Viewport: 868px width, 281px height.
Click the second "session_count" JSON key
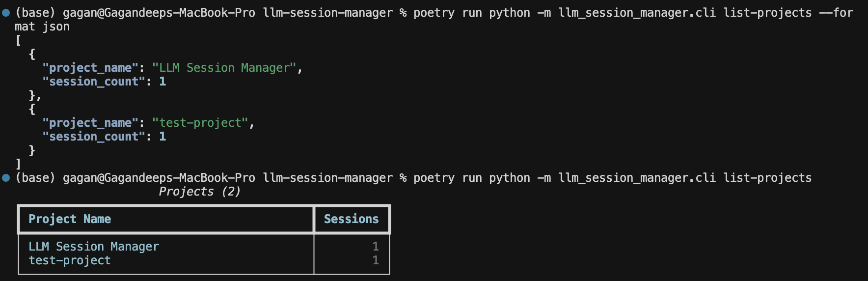[94, 137]
